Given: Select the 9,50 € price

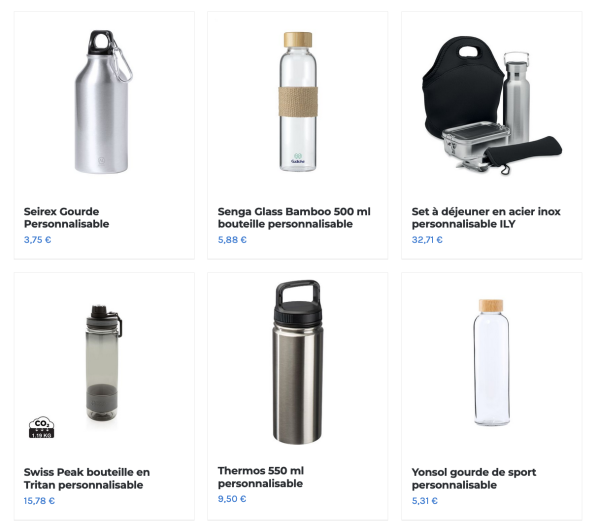Looking at the screenshot, I should [x=232, y=499].
